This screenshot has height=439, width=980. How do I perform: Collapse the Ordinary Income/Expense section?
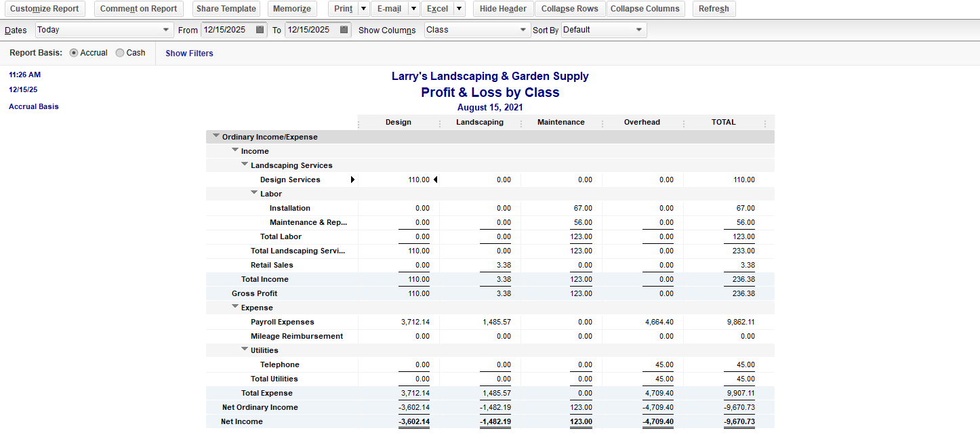[216, 136]
